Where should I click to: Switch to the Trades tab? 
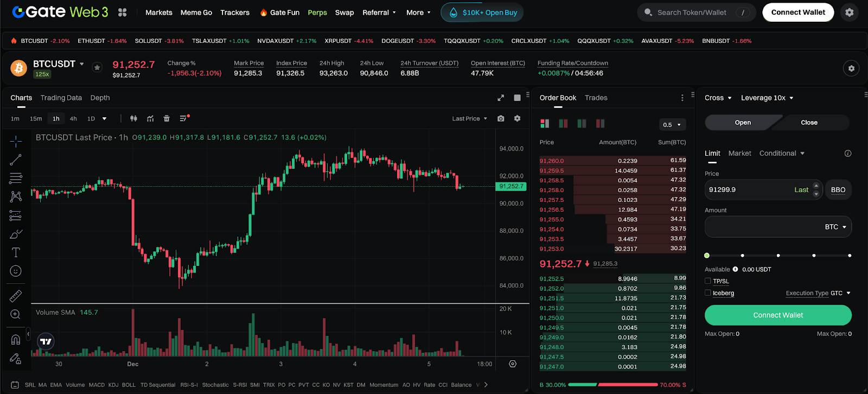[x=596, y=98]
